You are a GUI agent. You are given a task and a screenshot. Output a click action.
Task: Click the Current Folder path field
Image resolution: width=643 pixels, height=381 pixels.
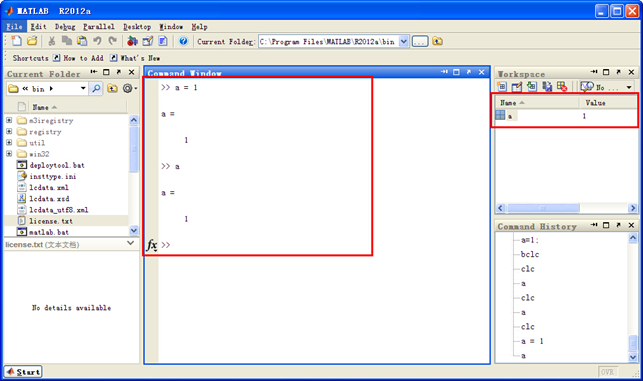[328, 41]
